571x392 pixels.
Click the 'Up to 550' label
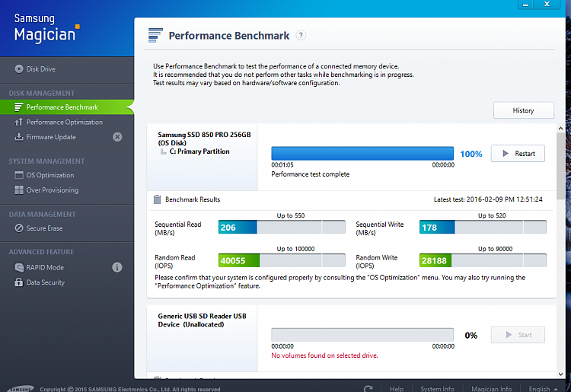click(x=290, y=215)
